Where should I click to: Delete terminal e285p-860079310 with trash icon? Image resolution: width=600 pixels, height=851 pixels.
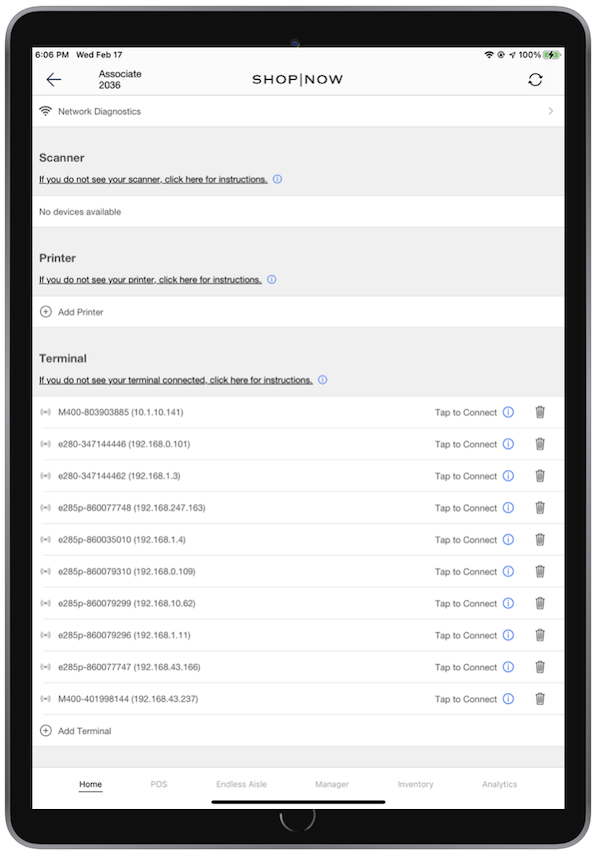point(540,571)
